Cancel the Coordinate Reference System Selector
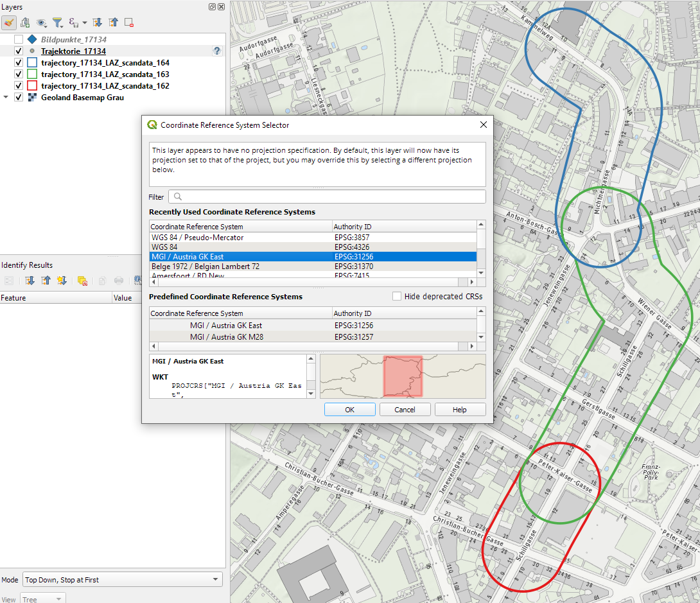This screenshot has width=700, height=603. [405, 410]
